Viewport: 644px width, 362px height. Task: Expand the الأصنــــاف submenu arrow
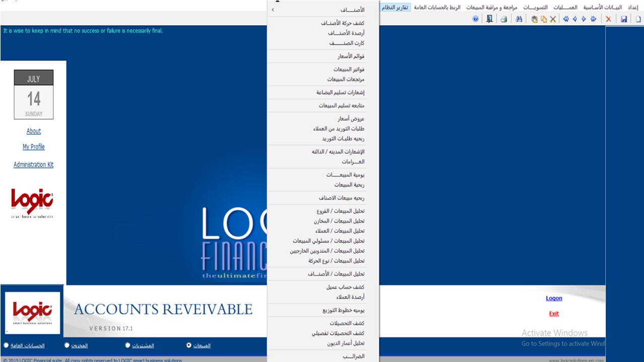click(x=273, y=10)
